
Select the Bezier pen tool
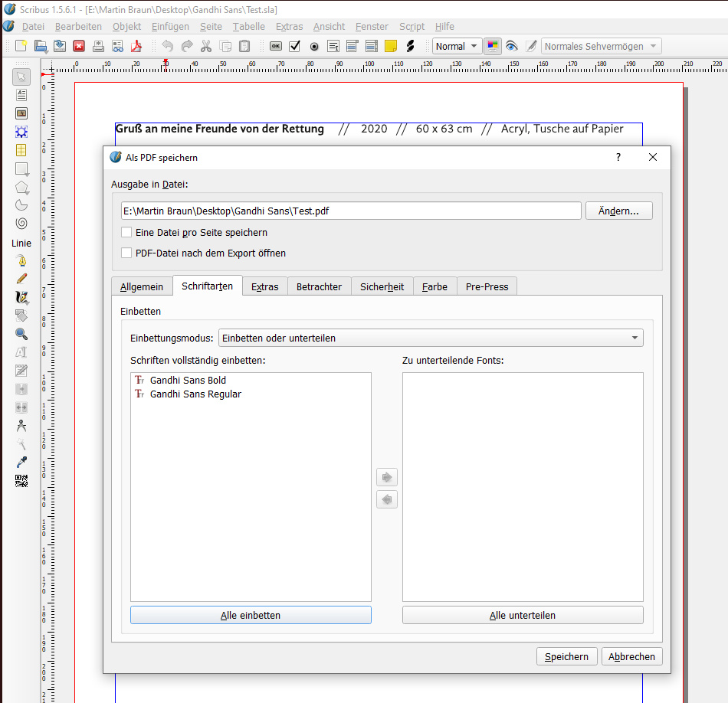point(21,260)
